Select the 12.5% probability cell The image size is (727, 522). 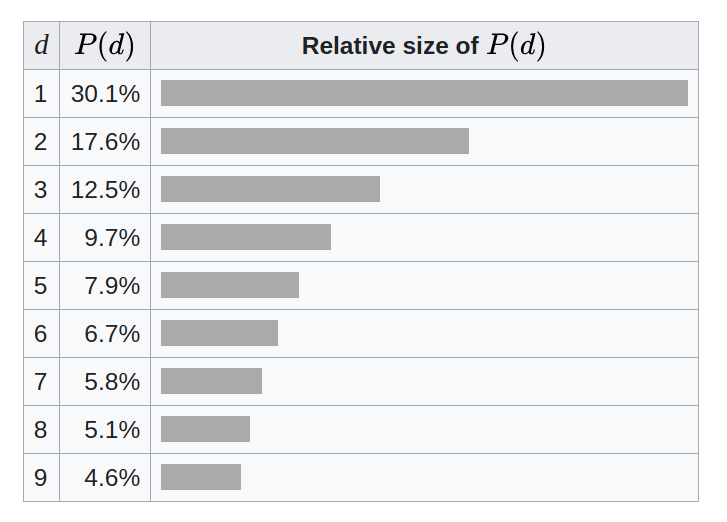click(x=105, y=190)
